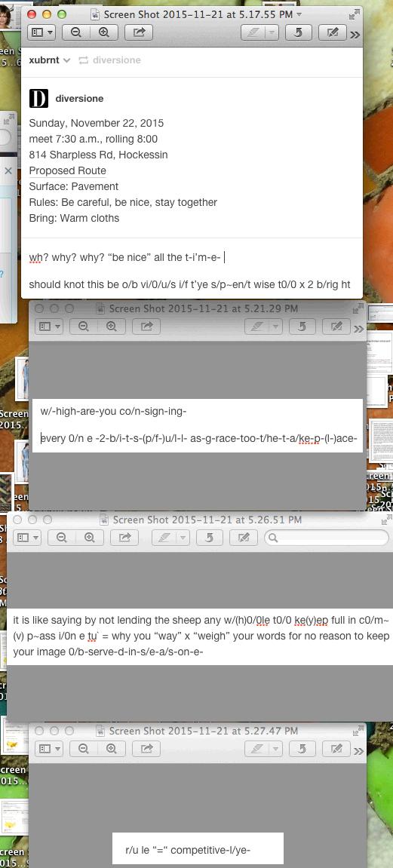Enter full screen in 5.26.51 PM window
Image resolution: width=393 pixels, height=868 pixels.
(x=385, y=520)
